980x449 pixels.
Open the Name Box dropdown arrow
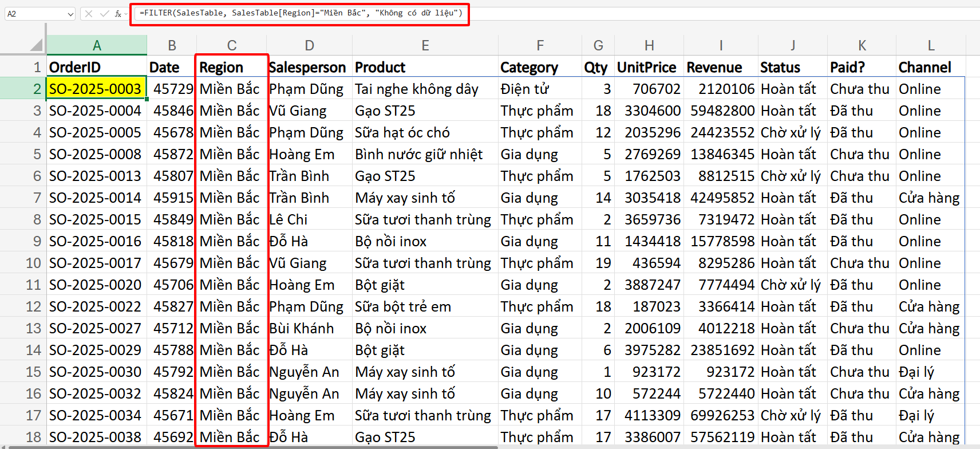point(70,14)
